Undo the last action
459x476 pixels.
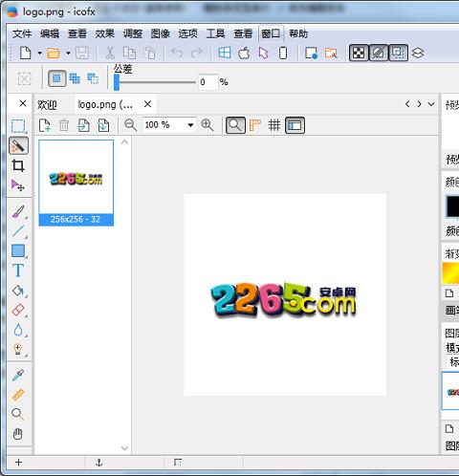[177, 53]
